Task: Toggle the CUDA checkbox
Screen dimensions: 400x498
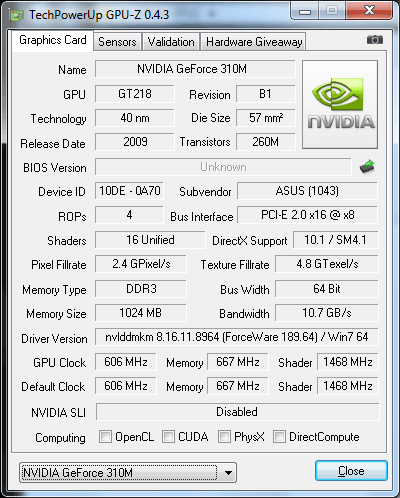Action: click(x=168, y=436)
